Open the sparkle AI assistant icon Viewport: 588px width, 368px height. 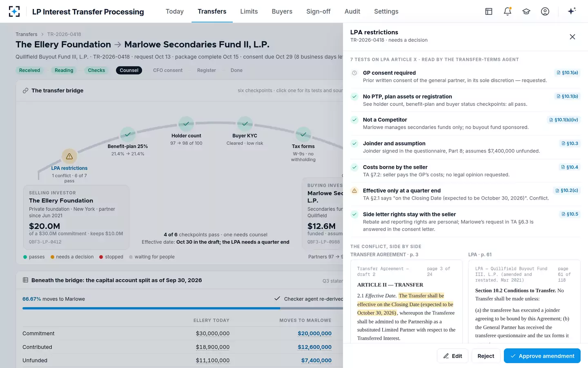click(572, 11)
